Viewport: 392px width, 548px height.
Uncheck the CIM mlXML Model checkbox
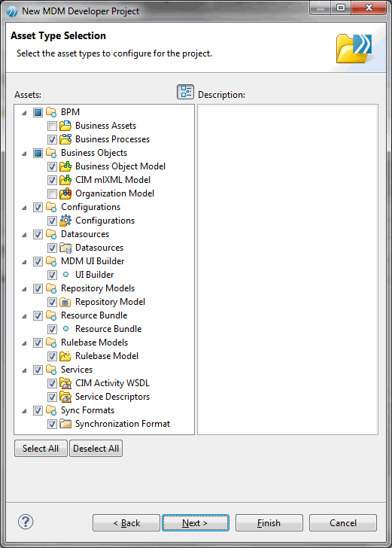(x=52, y=180)
